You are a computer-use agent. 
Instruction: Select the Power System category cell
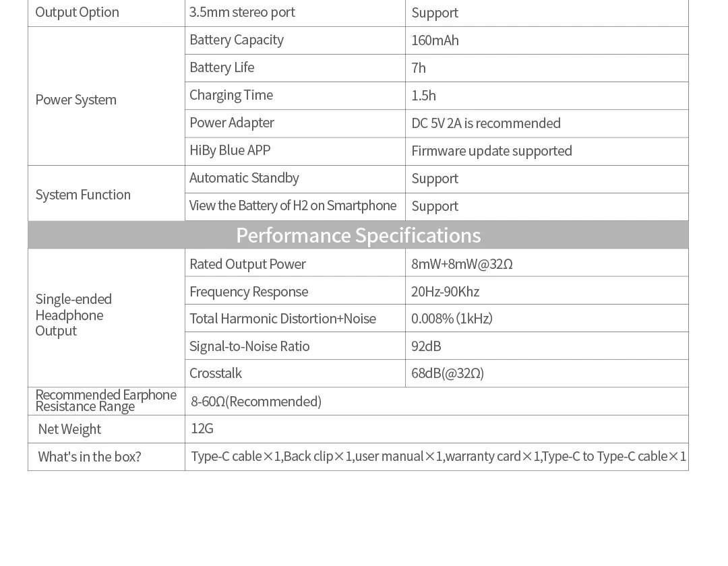(x=107, y=96)
